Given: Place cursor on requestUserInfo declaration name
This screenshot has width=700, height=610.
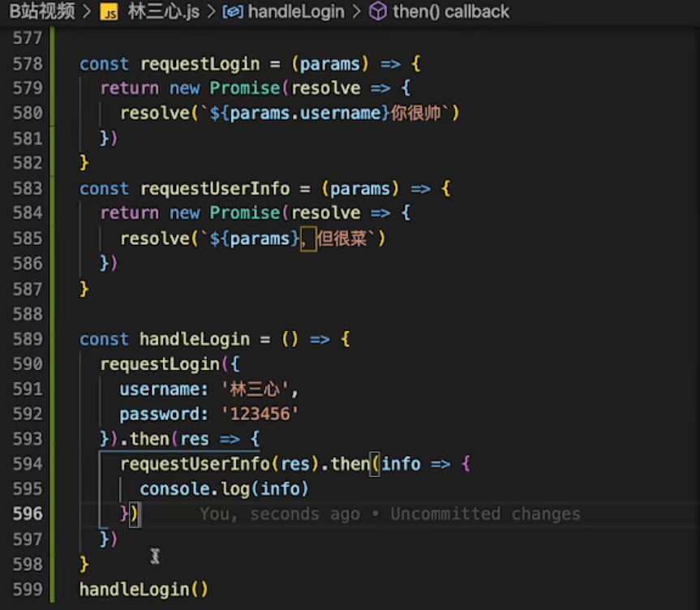Looking at the screenshot, I should coord(215,189).
